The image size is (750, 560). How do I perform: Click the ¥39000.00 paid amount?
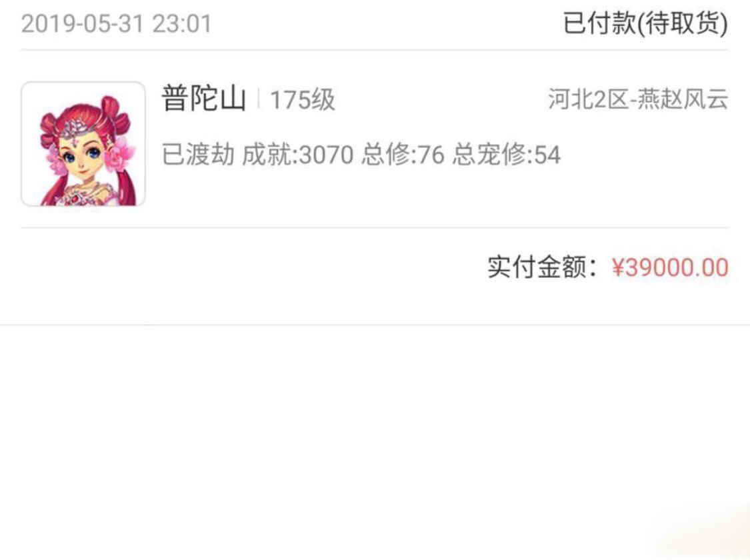pyautogui.click(x=670, y=267)
